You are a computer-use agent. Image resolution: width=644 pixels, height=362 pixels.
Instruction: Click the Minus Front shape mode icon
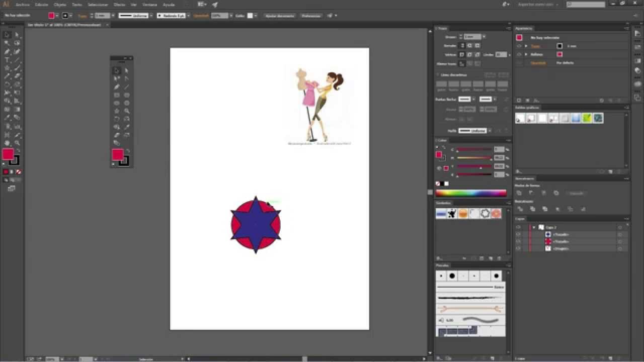[531, 193]
